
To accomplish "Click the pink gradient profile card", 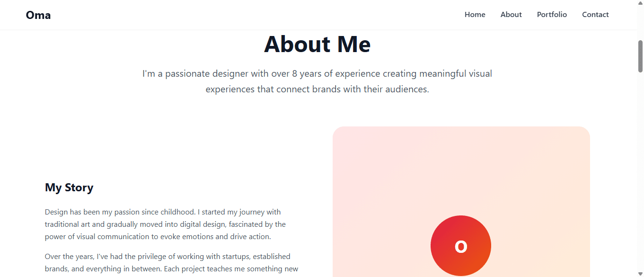I will (x=461, y=202).
